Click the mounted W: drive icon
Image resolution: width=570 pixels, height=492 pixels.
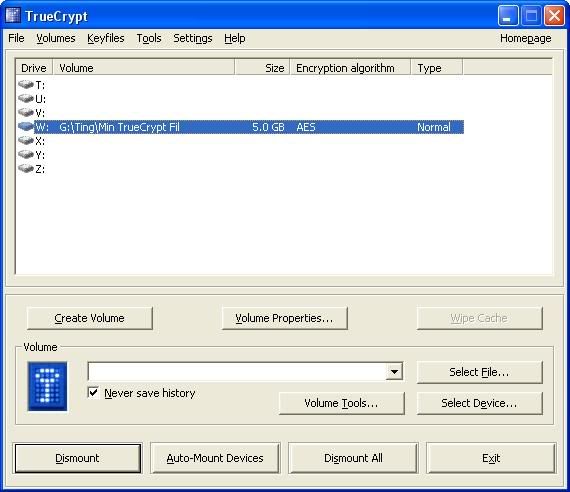(26, 127)
